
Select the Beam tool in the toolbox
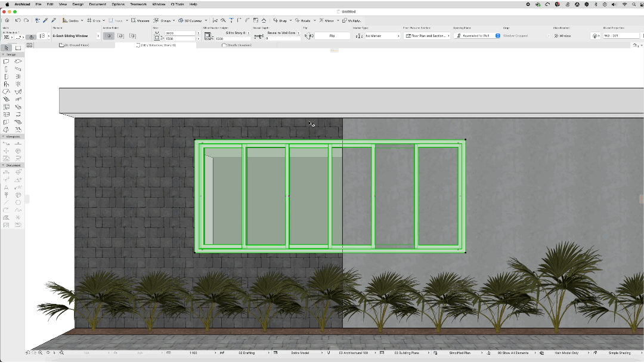[18, 69]
